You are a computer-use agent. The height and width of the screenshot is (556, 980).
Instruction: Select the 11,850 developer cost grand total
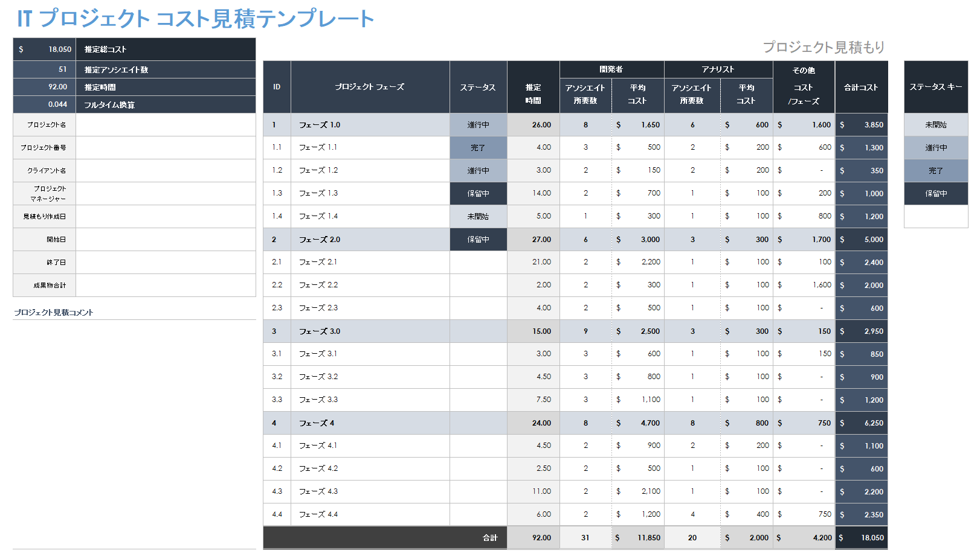(x=638, y=538)
